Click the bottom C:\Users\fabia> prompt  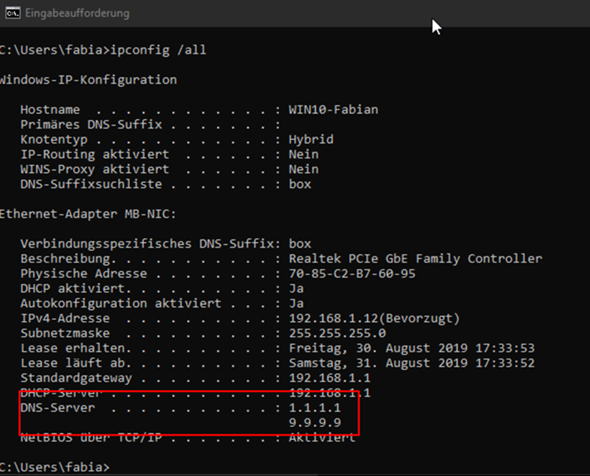pyautogui.click(x=55, y=467)
